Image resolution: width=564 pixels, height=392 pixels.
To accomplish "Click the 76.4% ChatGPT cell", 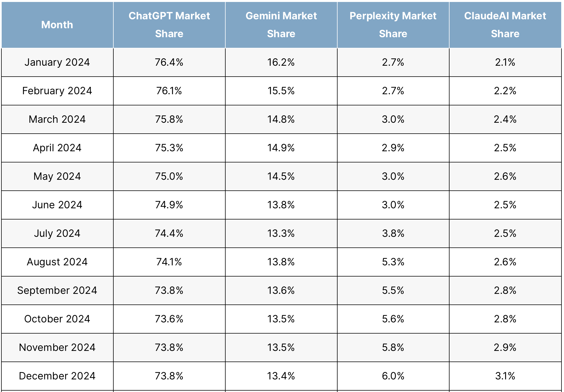I will [169, 62].
